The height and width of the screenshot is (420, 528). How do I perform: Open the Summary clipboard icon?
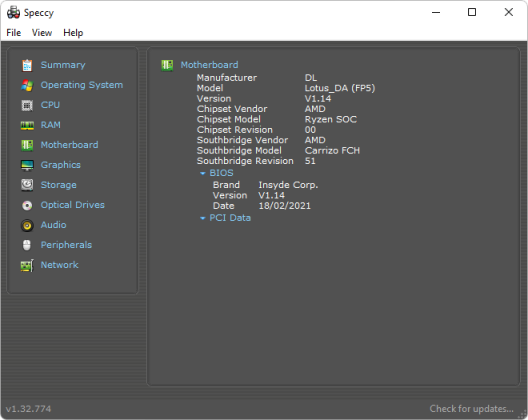tap(27, 65)
